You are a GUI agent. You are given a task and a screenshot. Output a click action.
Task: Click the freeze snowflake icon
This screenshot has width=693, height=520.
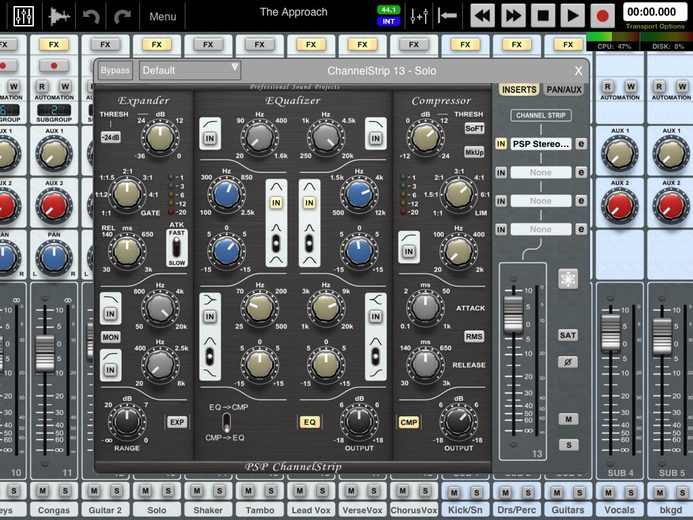click(x=568, y=279)
